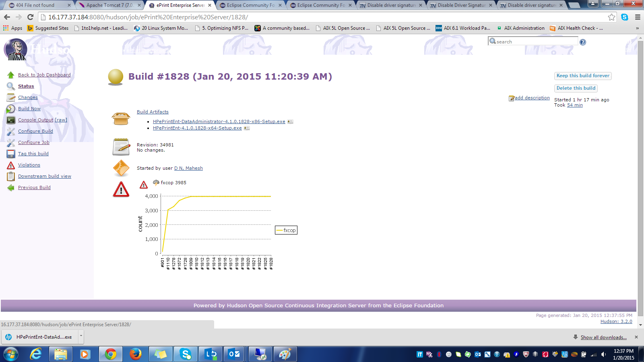The height and width of the screenshot is (362, 644).
Task: Click the Skype extension icon in toolbar
Action: coord(625,17)
